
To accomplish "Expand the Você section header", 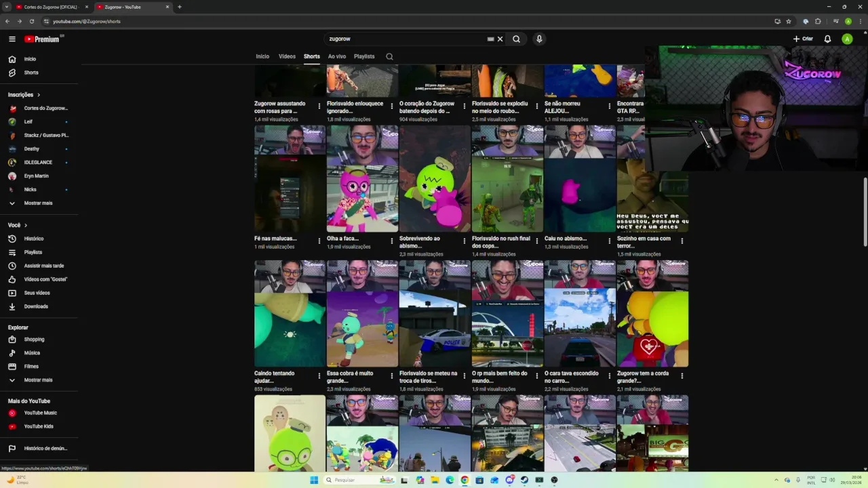I will click(x=18, y=225).
